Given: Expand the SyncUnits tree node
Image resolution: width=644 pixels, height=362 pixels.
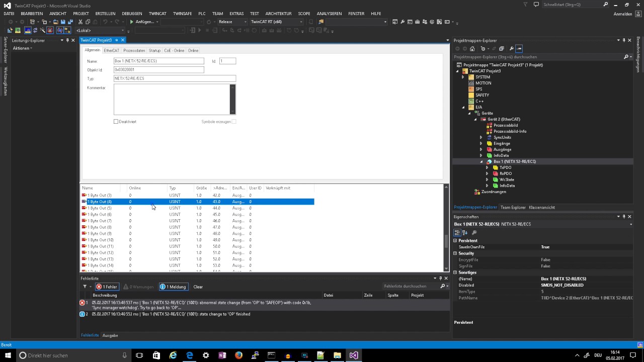Looking at the screenshot, I should tap(481, 137).
